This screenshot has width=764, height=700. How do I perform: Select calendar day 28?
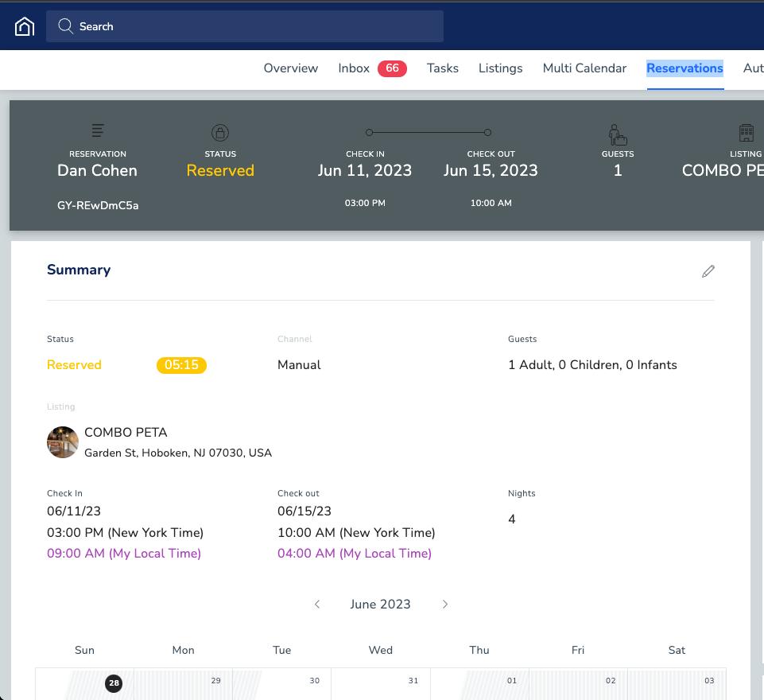(114, 683)
